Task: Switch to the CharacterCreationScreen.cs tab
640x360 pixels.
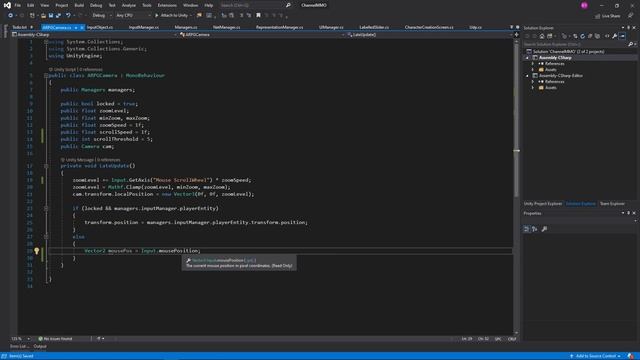Action: click(x=429, y=27)
